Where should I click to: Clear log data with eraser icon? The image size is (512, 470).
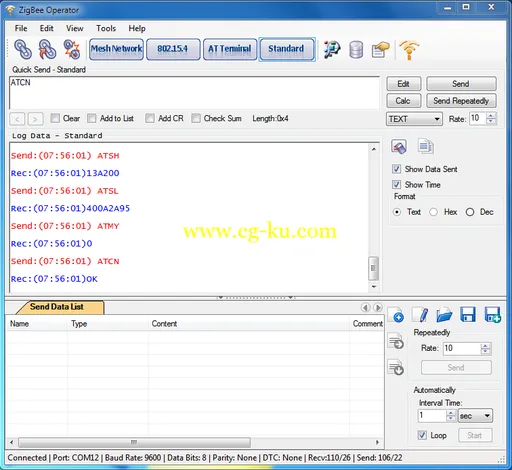click(x=399, y=146)
